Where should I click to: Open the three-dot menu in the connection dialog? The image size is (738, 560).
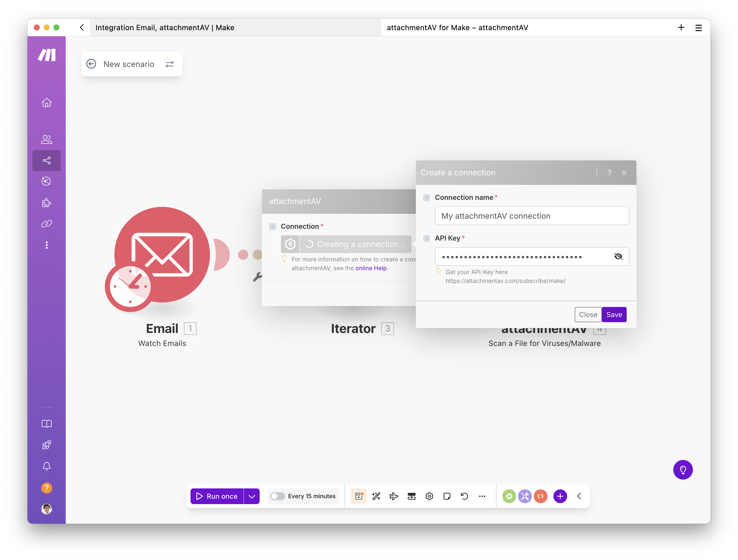pos(597,173)
